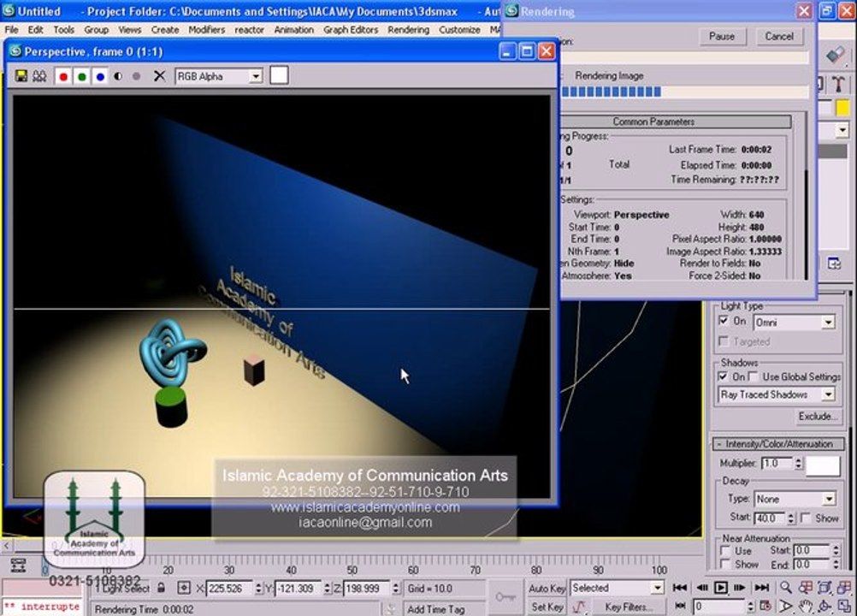The height and width of the screenshot is (616, 857).
Task: Open the Rendering menu
Action: (x=408, y=29)
